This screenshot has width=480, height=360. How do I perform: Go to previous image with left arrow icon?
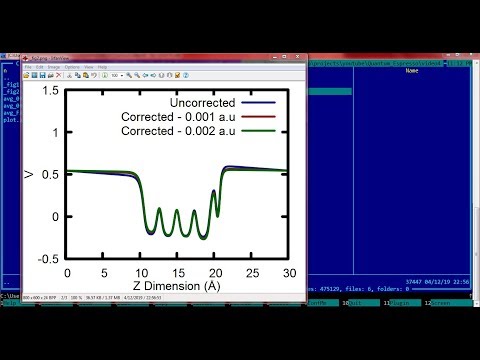click(x=145, y=76)
